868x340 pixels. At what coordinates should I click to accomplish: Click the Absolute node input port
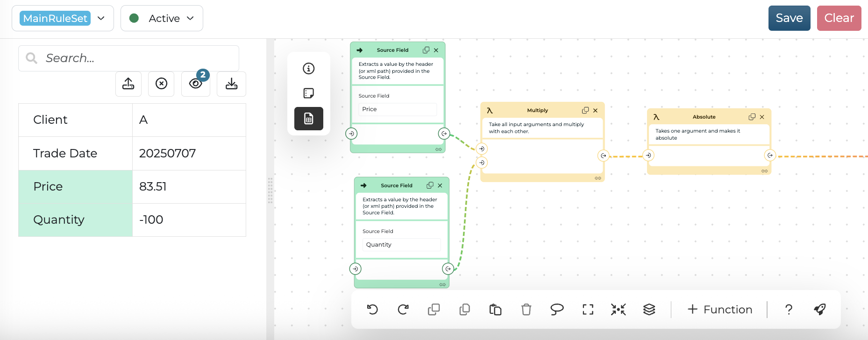coord(648,155)
